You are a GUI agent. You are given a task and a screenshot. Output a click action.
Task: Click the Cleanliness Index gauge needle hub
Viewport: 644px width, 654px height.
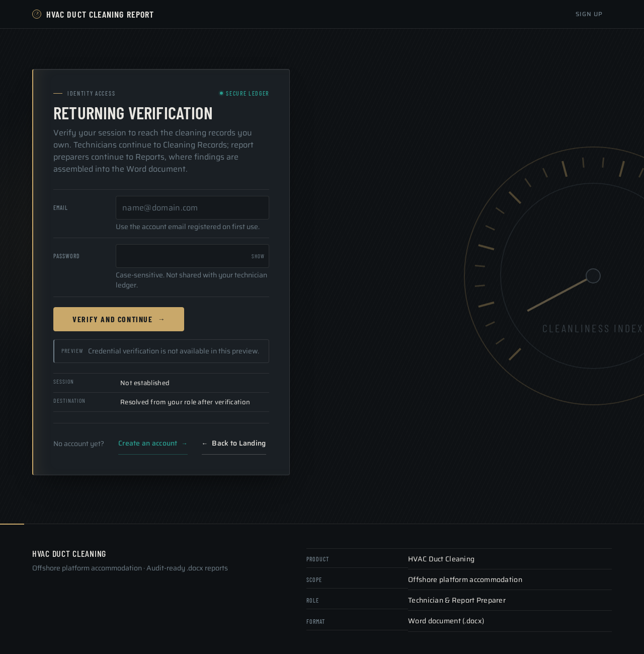coord(593,276)
